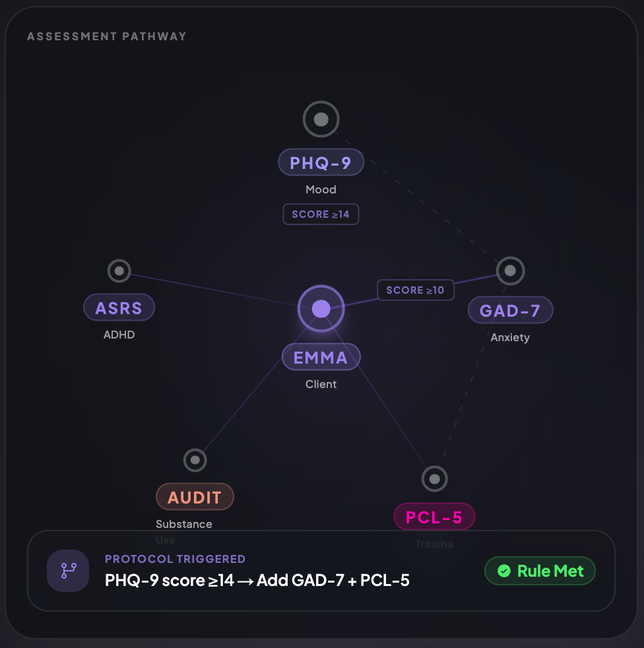644x648 pixels.
Task: Click the green checkmark in Rule Met
Action: click(x=504, y=571)
